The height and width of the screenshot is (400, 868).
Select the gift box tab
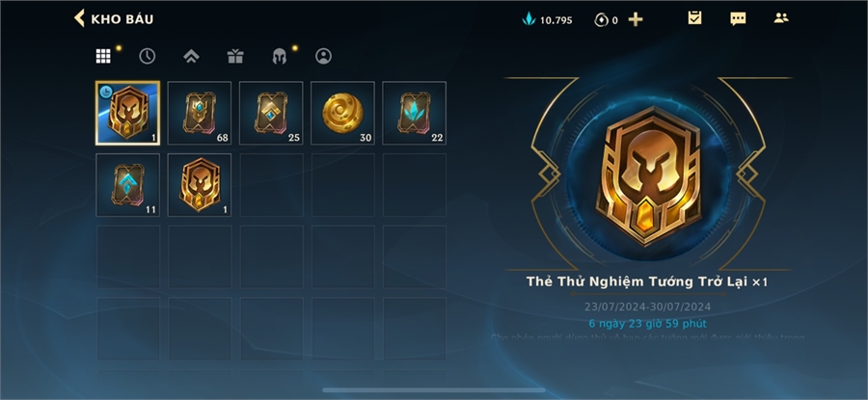tap(235, 56)
